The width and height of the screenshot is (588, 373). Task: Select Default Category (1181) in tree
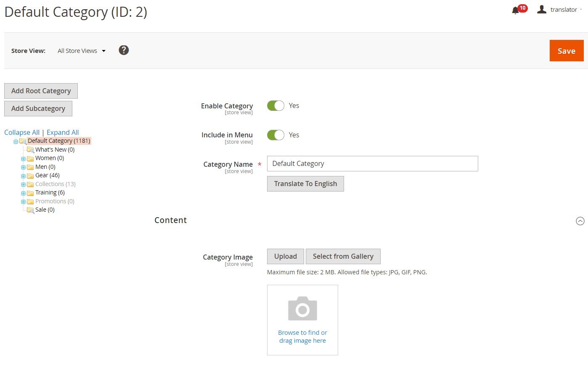[x=59, y=141]
